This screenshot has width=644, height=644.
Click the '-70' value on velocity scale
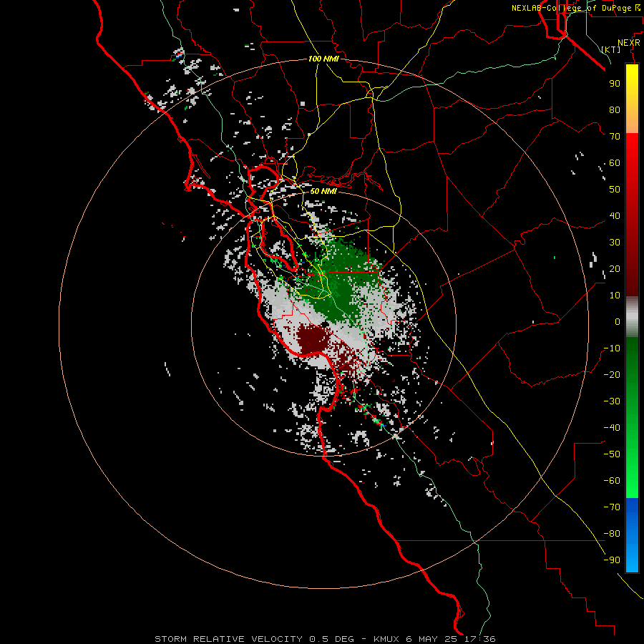pyautogui.click(x=612, y=507)
